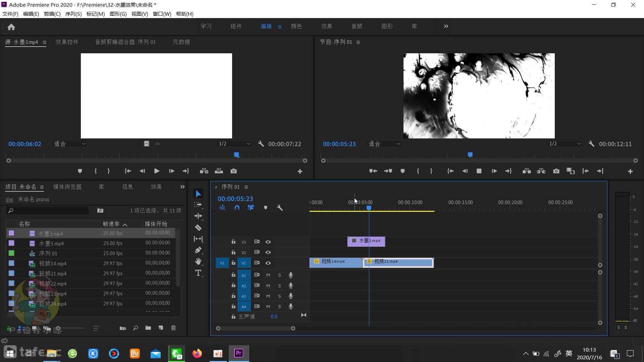Toggle snap in timeline magnet icon
Screen dimensions: 644x362
237,208
